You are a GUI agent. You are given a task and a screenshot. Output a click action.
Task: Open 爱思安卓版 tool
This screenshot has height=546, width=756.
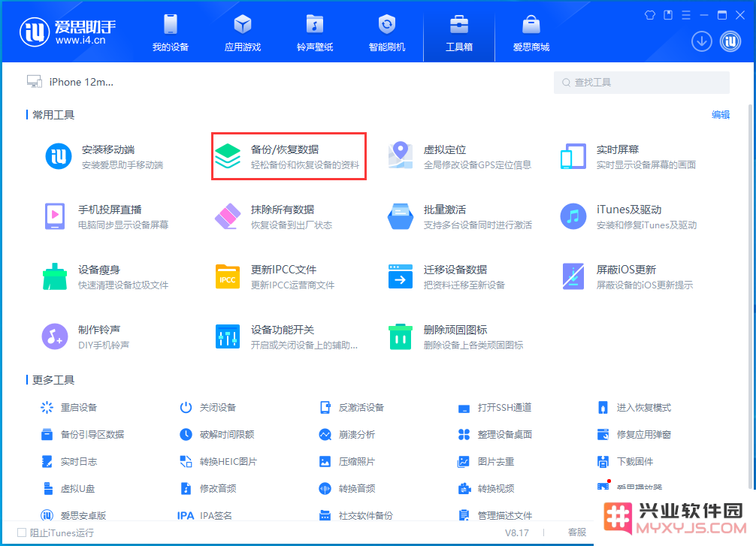point(74,516)
